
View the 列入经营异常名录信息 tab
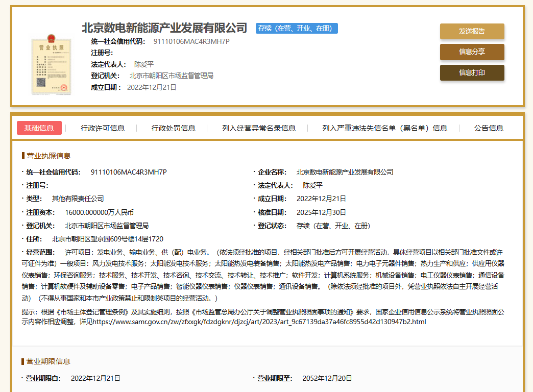tap(259, 128)
